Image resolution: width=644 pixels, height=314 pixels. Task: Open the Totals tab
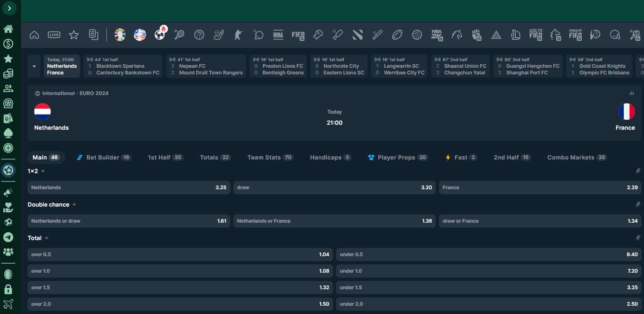pos(215,157)
